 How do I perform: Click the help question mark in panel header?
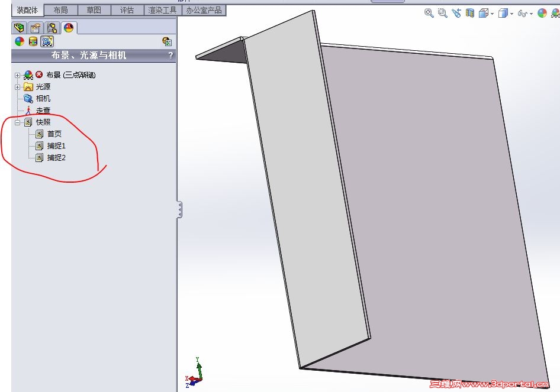tap(170, 56)
